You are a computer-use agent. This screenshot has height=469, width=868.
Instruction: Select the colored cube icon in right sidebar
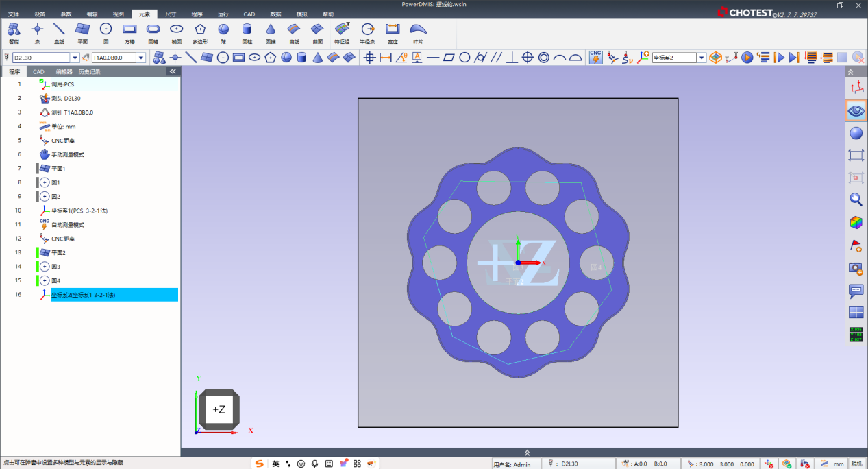point(856,222)
